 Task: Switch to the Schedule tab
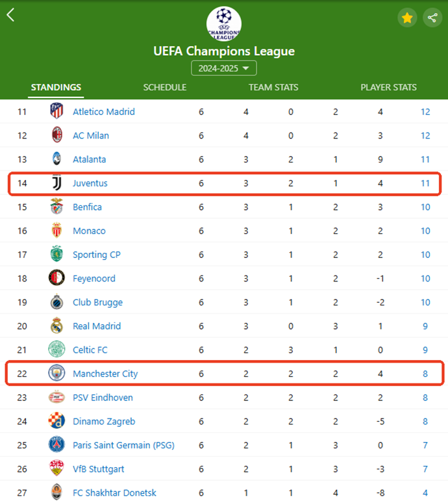tap(165, 87)
